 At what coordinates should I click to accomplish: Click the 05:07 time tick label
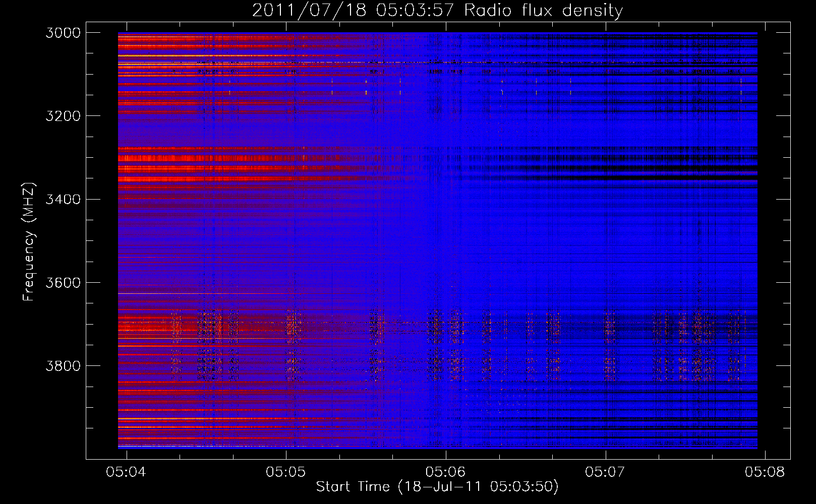coord(605,472)
